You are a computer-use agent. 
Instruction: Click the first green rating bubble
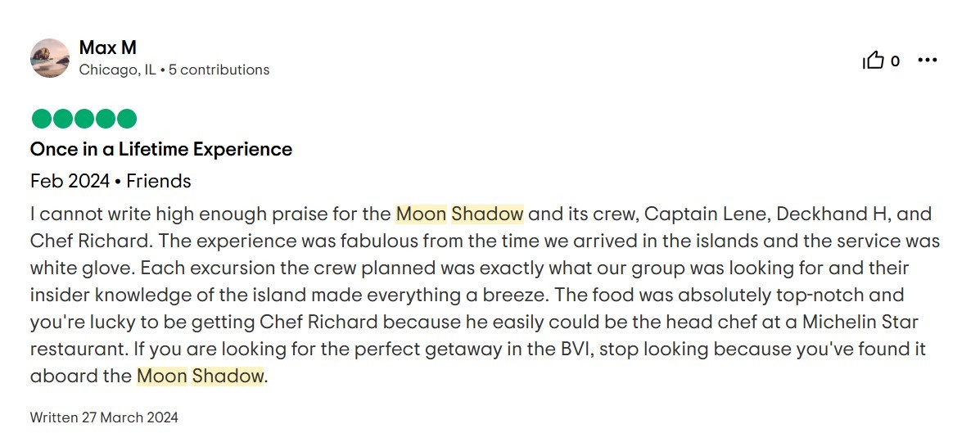pyautogui.click(x=41, y=120)
